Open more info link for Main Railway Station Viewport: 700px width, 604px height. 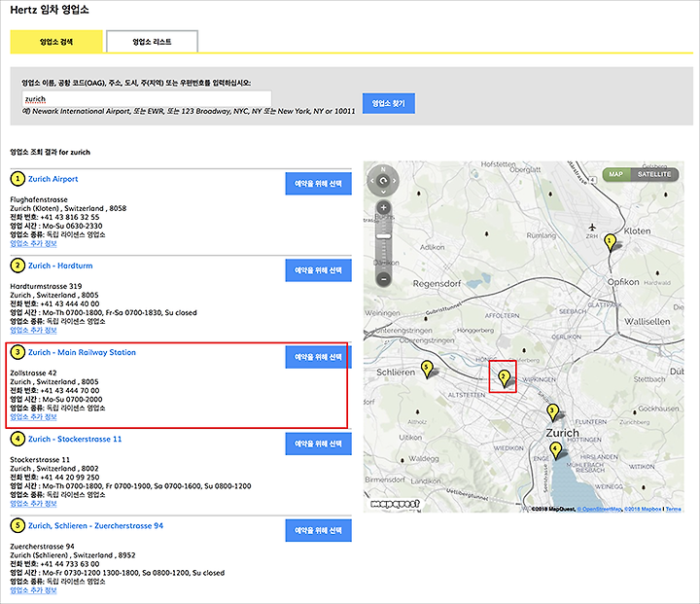click(x=33, y=417)
